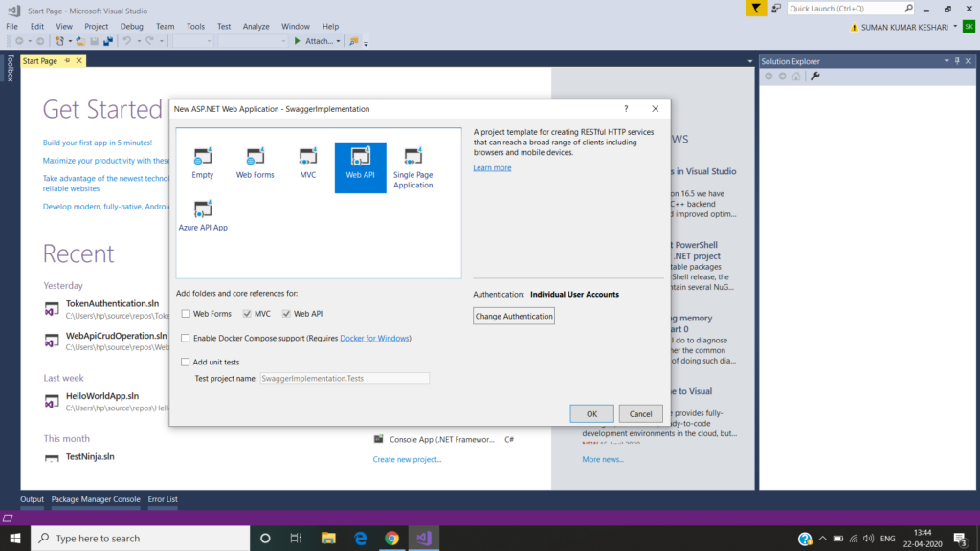Viewport: 980px width, 551px height.
Task: Pick the Single Page Application template
Action: pyautogui.click(x=412, y=168)
